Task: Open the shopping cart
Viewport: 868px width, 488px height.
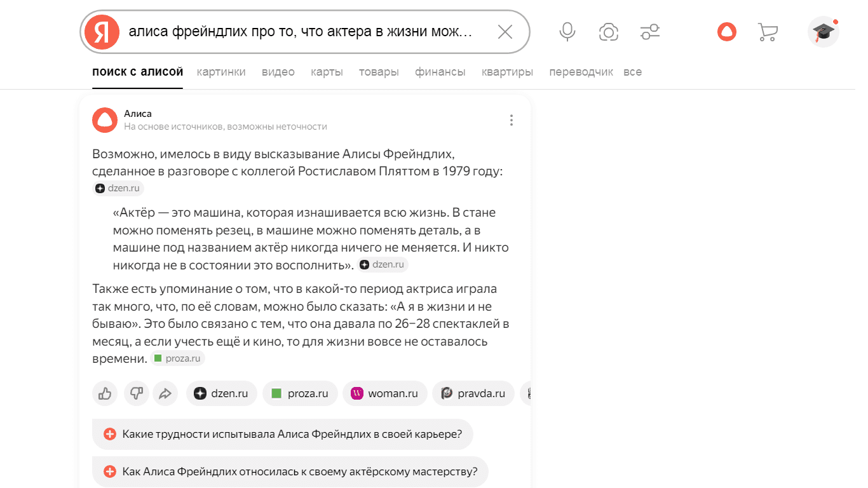Action: point(768,32)
